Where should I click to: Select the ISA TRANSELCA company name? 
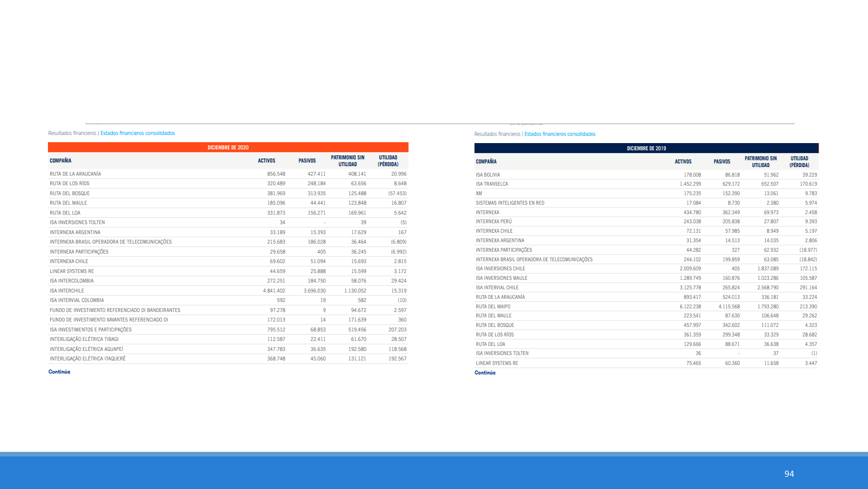pyautogui.click(x=492, y=184)
